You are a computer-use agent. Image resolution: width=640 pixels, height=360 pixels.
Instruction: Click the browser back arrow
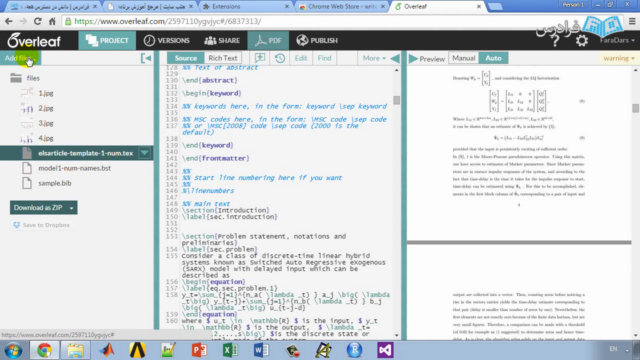pyautogui.click(x=9, y=21)
